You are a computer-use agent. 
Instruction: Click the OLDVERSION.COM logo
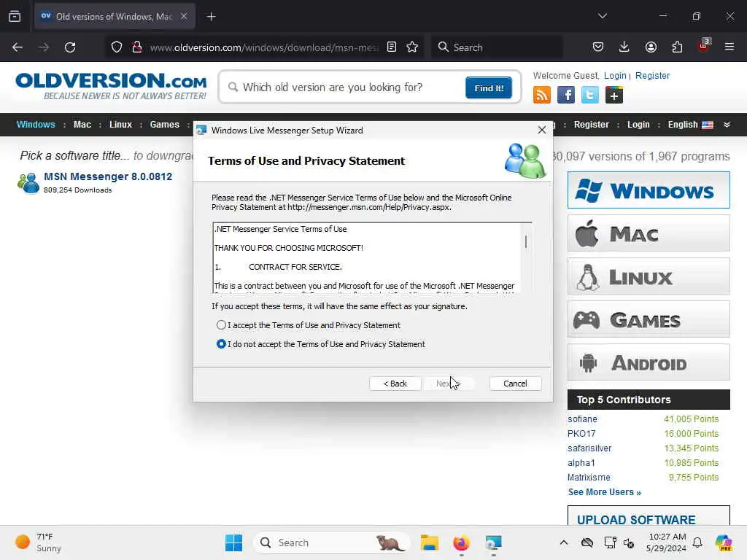[111, 86]
